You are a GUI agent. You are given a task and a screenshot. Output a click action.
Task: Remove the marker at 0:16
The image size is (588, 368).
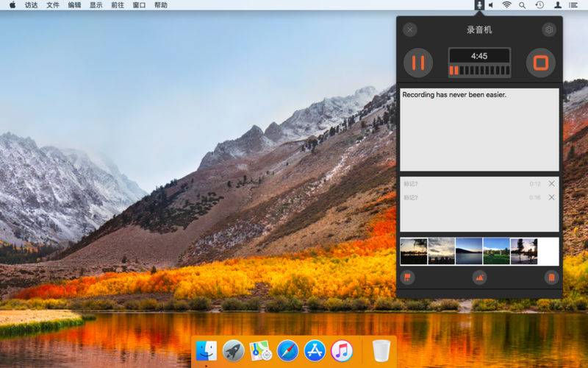[x=551, y=197]
